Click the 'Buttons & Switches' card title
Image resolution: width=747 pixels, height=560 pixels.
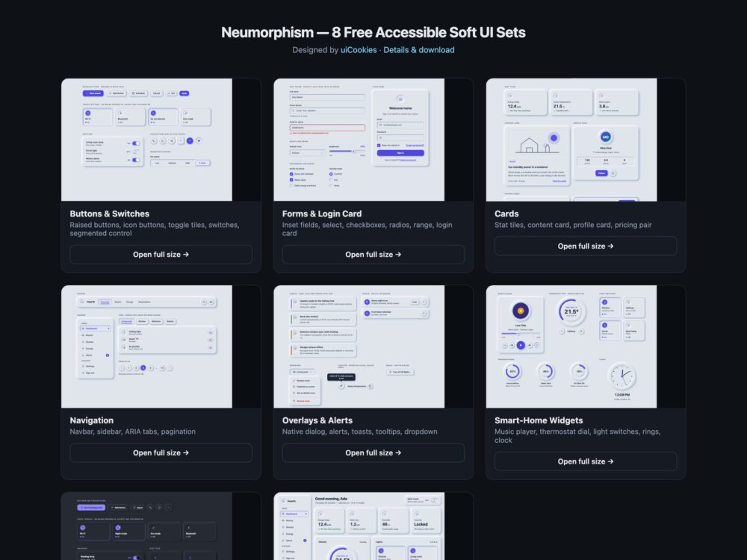(x=110, y=214)
